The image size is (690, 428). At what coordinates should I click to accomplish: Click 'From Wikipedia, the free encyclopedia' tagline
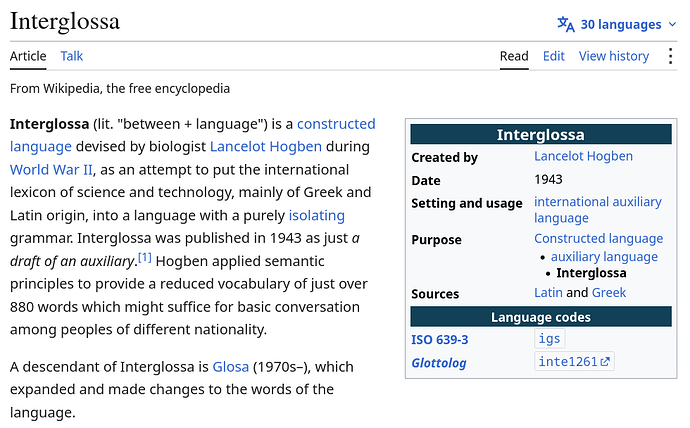tap(120, 89)
